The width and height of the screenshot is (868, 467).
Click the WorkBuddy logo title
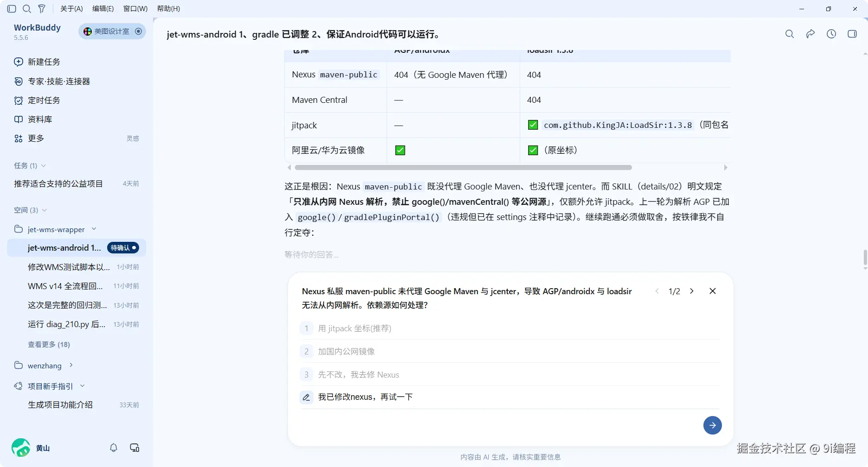tap(37, 28)
